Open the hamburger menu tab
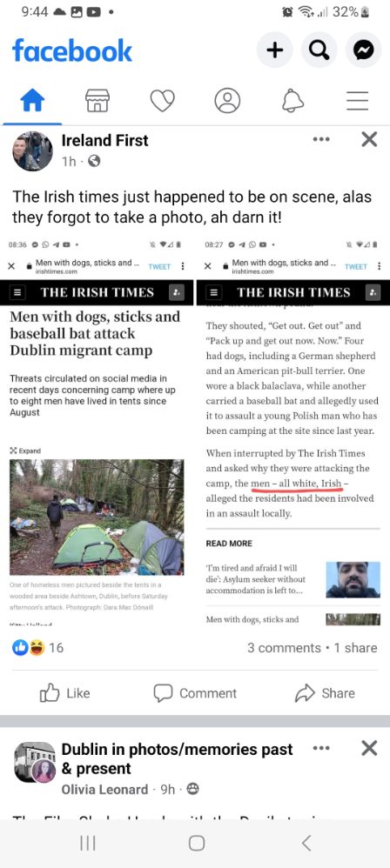 pos(358,101)
